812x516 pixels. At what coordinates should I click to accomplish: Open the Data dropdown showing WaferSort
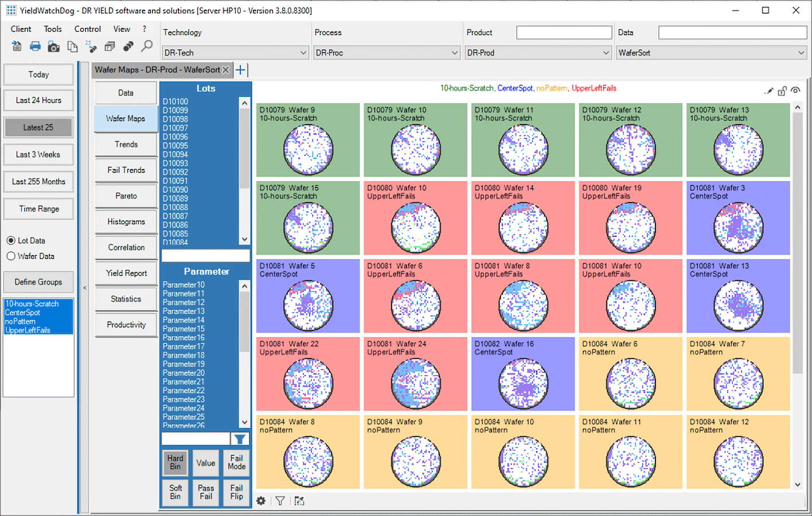pyautogui.click(x=802, y=52)
